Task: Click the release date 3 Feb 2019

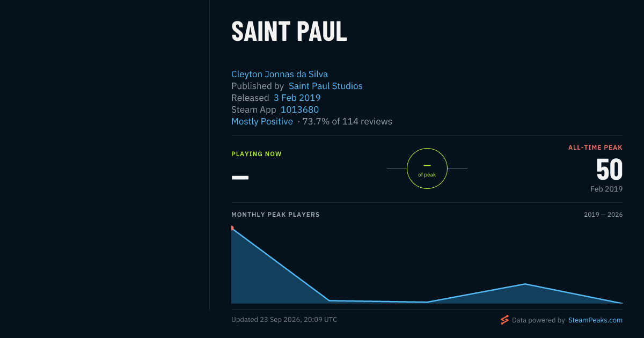Action: (297, 98)
